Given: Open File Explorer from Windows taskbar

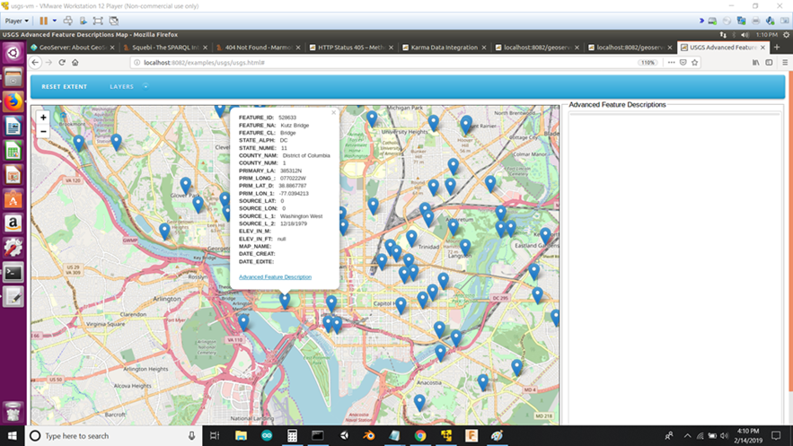Looking at the screenshot, I should 241,435.
